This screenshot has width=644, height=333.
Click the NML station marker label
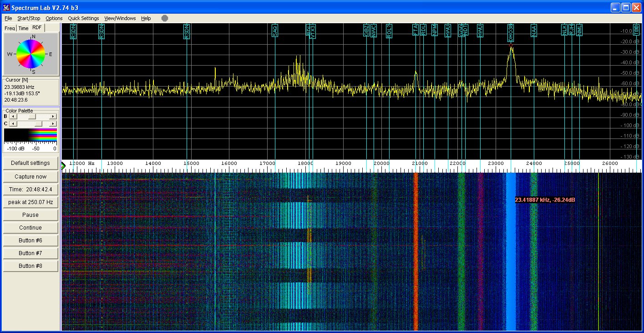579,31
